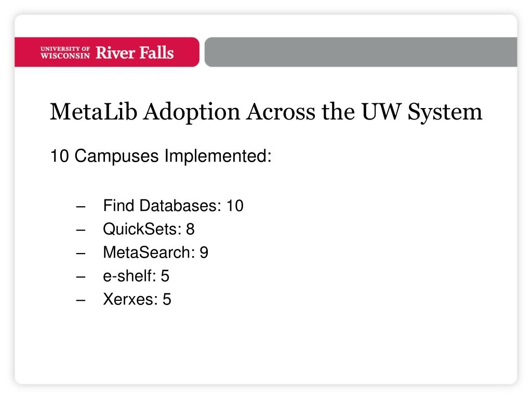
Task: Click the 'River Falls' text in banner
Action: pos(135,53)
